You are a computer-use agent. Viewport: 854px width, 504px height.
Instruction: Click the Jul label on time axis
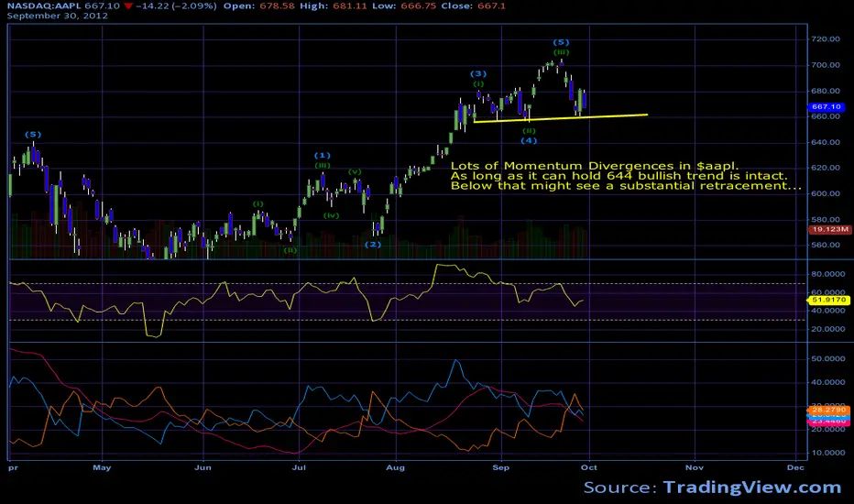[299, 467]
